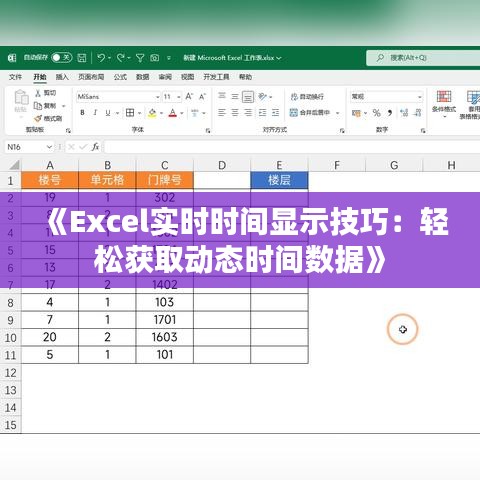Click the 合并后居中 button
Viewport: 480px width, 480px height.
coord(310,113)
